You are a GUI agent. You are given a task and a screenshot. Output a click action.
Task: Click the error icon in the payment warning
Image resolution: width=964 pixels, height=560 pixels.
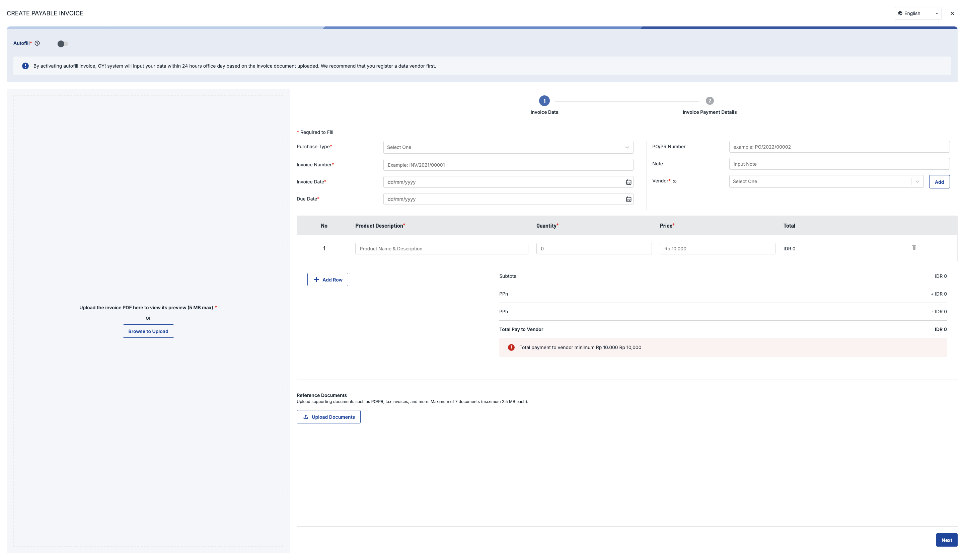coord(511,347)
